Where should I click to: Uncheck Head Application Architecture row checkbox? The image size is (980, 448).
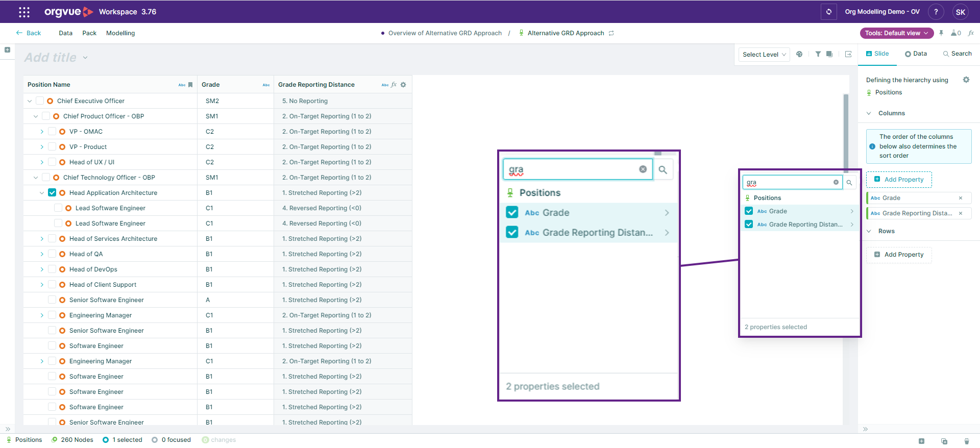point(52,192)
